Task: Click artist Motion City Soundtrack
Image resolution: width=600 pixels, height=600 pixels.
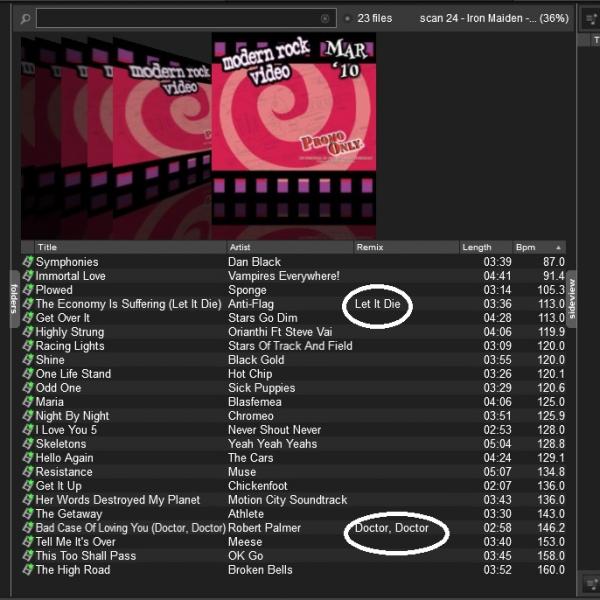Action: [x=288, y=500]
